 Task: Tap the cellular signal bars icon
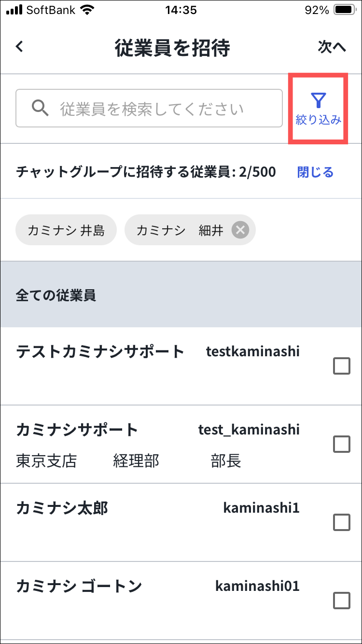[14, 10]
